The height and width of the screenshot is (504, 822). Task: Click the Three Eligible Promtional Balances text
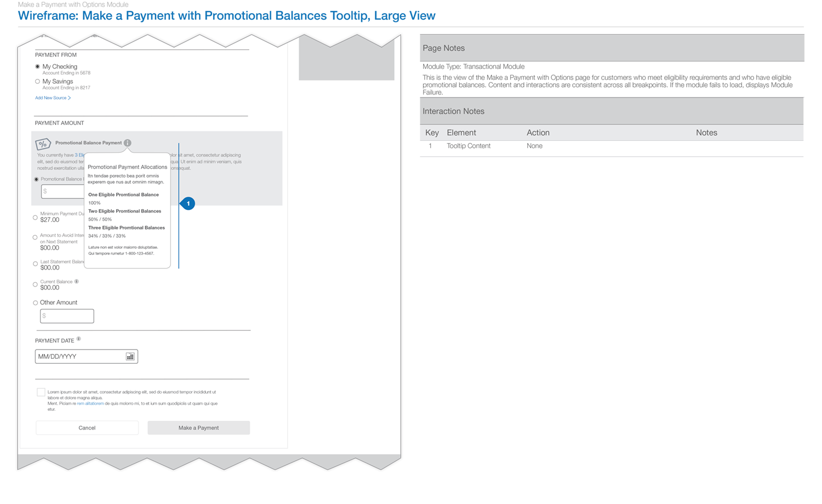[127, 227]
